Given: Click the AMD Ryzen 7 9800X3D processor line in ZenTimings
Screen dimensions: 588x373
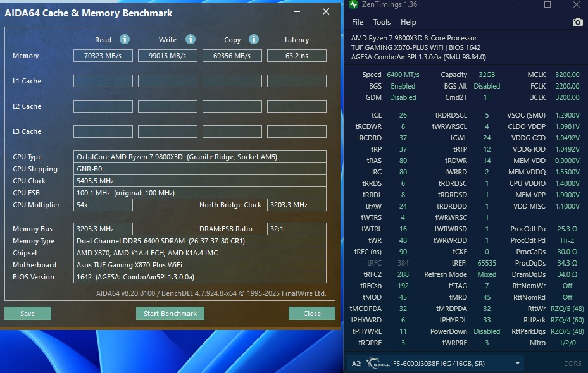Looking at the screenshot, I should coord(414,38).
